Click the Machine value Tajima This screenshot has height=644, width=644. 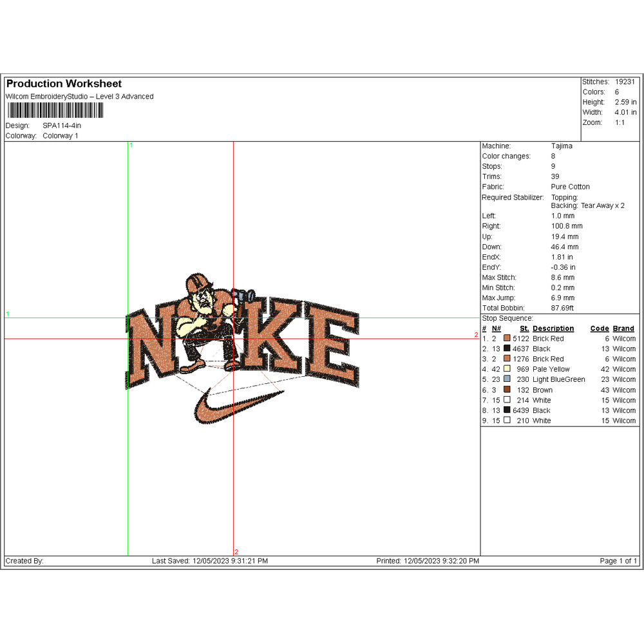click(x=562, y=146)
